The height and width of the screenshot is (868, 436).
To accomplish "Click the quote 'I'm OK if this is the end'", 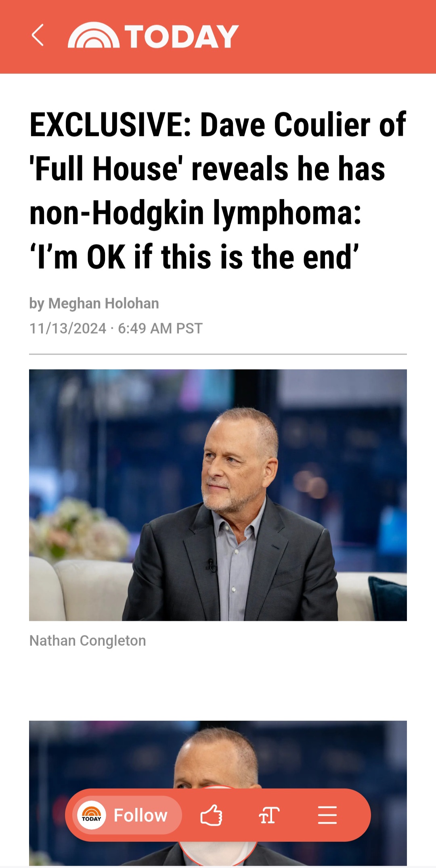I will [194, 257].
